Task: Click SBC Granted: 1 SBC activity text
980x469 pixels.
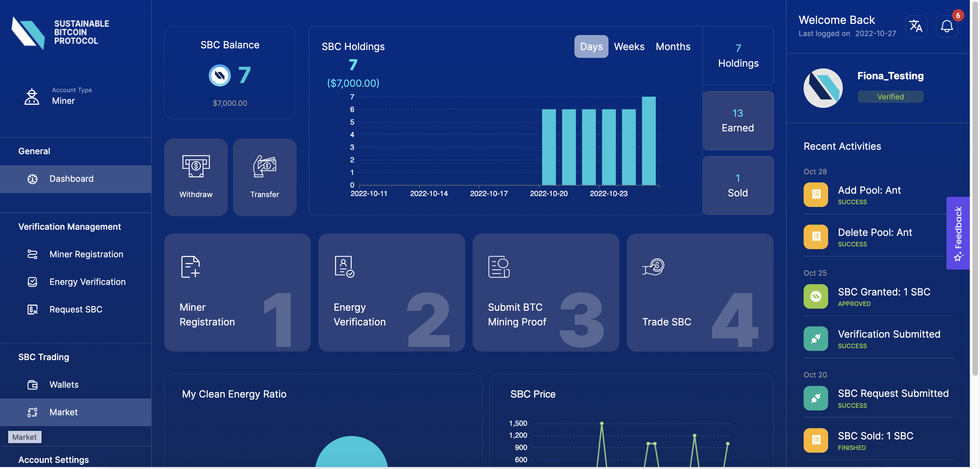Action: tap(884, 292)
